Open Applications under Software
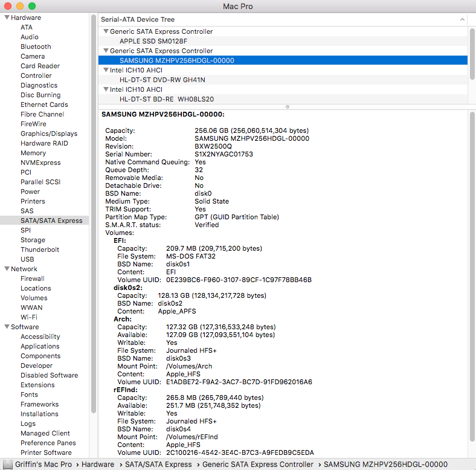Image resolution: width=476 pixels, height=470 pixels. tap(40, 346)
